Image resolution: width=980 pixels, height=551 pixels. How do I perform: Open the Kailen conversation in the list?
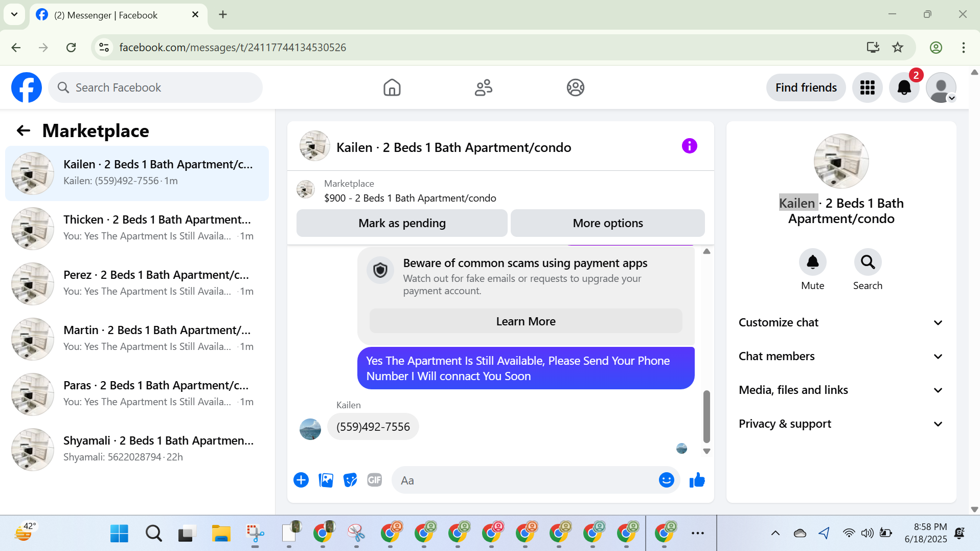tap(137, 173)
